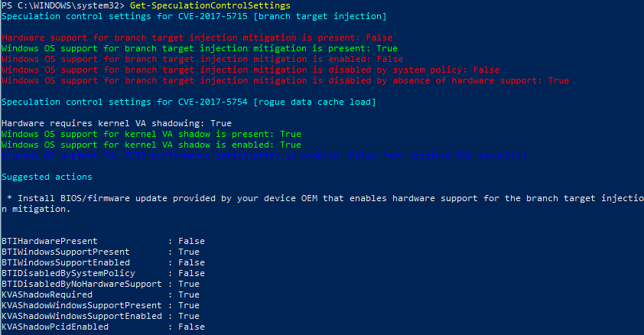Click the BTIDisabledByNoHardwareSupport property row
Screen dimensions: 644x335
click(103, 284)
